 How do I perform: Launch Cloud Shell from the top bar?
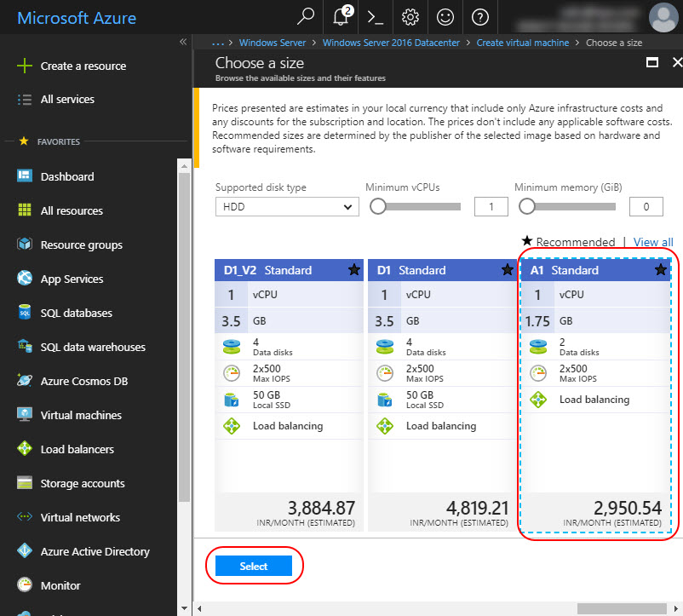(x=375, y=17)
